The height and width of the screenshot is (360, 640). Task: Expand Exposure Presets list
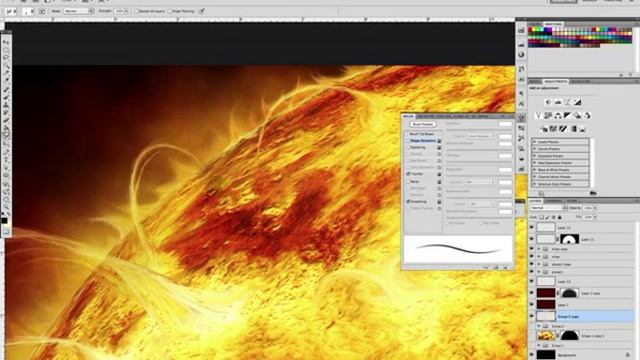(x=534, y=156)
